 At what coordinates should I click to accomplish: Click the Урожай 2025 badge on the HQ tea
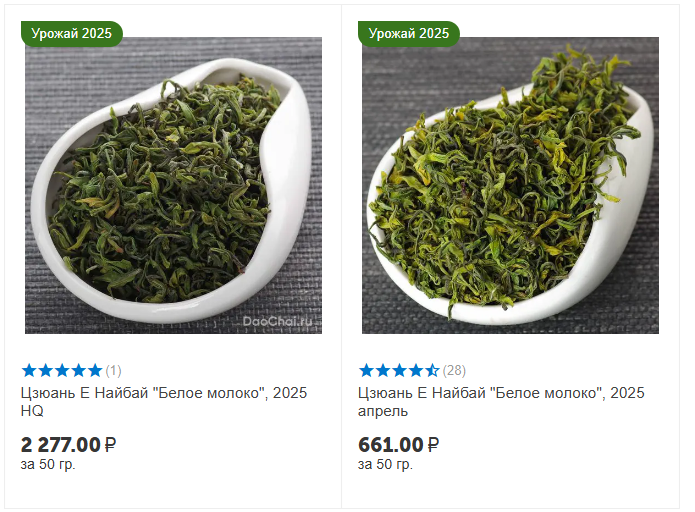71,34
